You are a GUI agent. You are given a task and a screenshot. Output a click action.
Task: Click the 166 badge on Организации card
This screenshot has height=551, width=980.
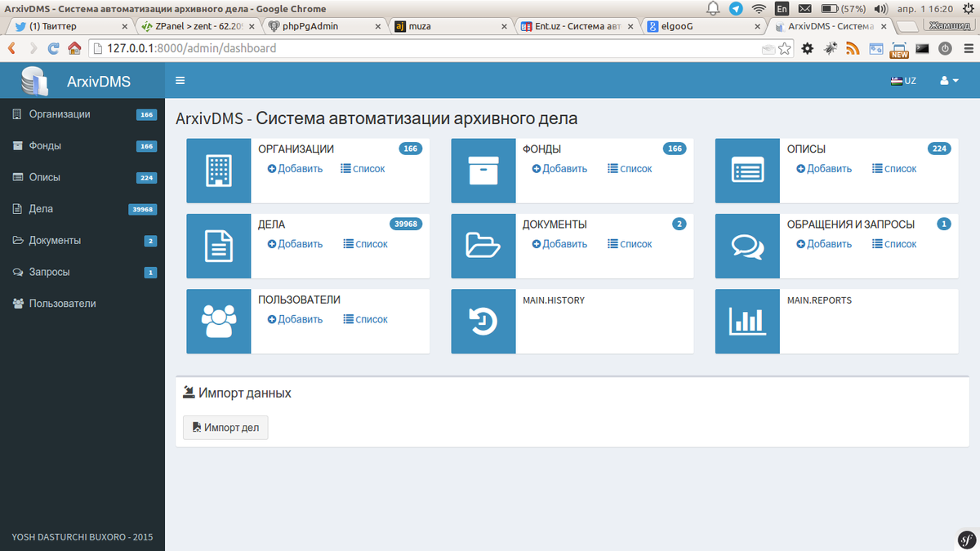pos(410,149)
